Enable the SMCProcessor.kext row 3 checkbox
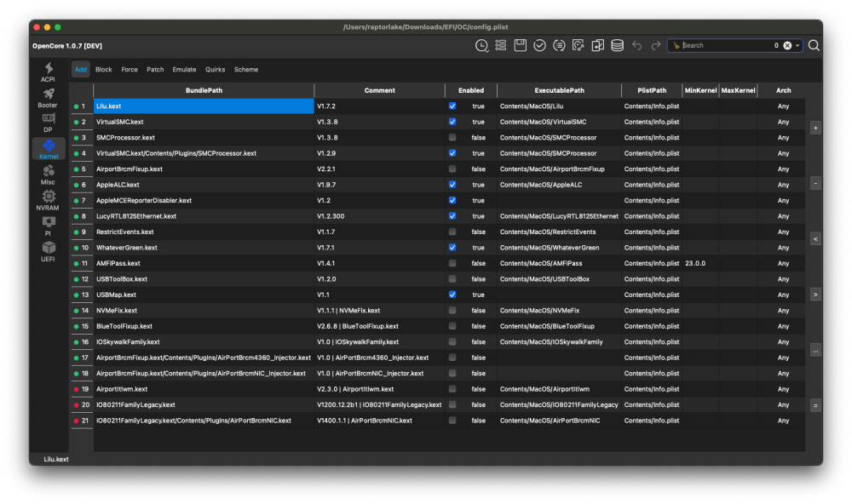852x504 pixels. [452, 137]
